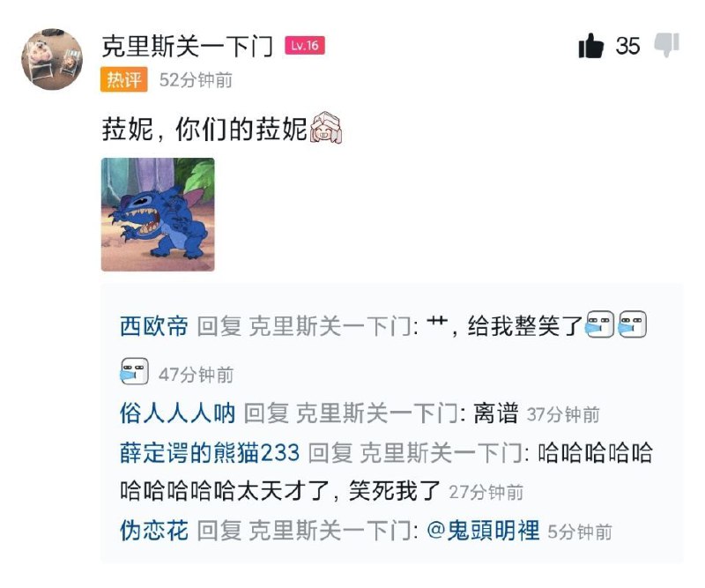Click the 离谱 reply text

[495, 413]
